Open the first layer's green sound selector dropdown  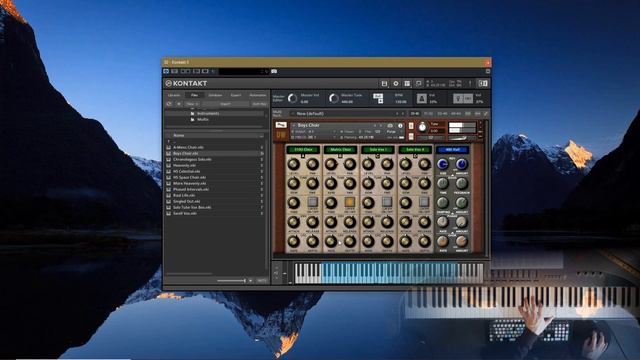[303, 150]
